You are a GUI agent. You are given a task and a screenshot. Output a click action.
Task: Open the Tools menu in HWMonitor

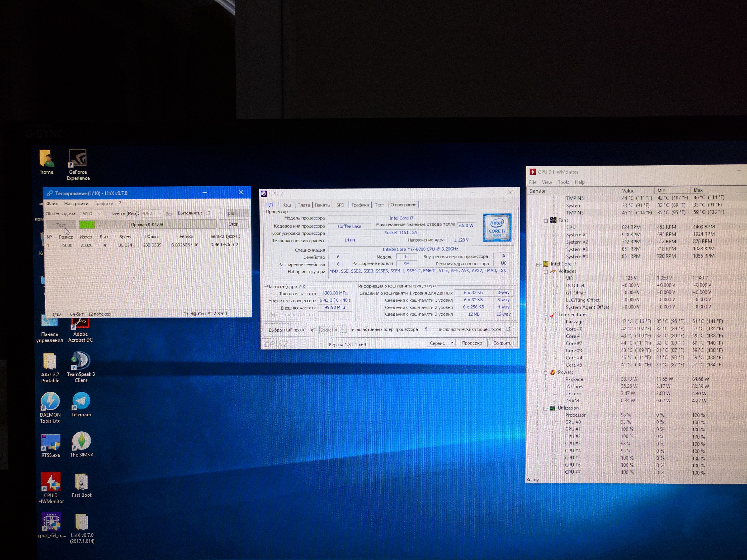[563, 182]
